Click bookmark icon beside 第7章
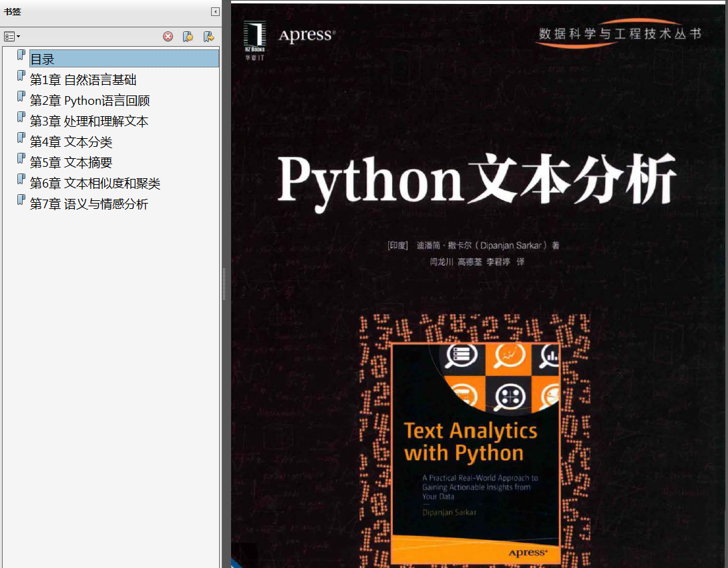 coord(21,200)
